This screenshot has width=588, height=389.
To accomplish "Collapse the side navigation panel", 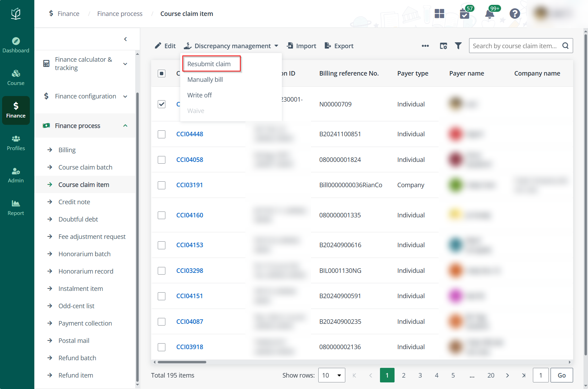I will tap(126, 39).
